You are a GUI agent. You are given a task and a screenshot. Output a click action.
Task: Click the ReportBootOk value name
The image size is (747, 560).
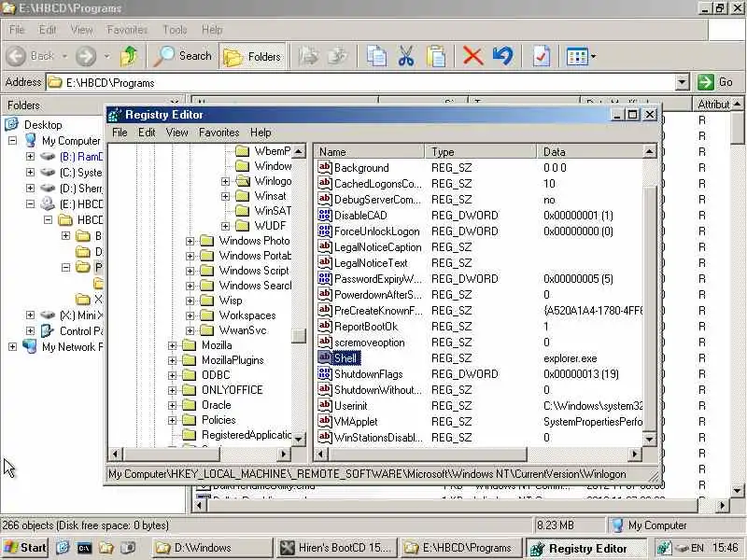click(366, 327)
